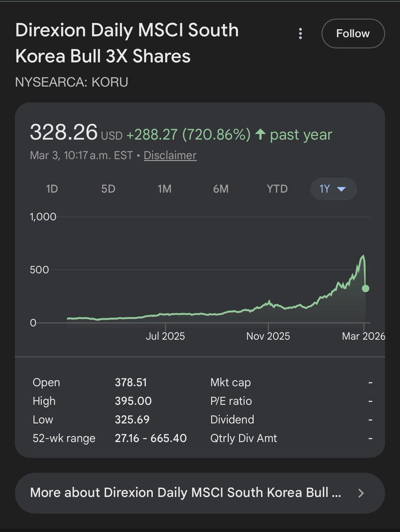This screenshot has width=400, height=532.
Task: Click the 1,000 y-axis label
Action: coord(43,217)
